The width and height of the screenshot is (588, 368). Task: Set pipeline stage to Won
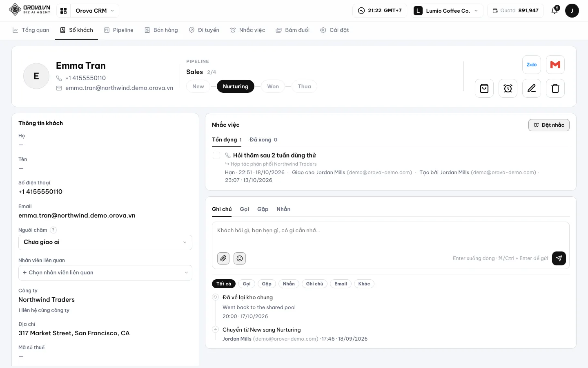(273, 86)
